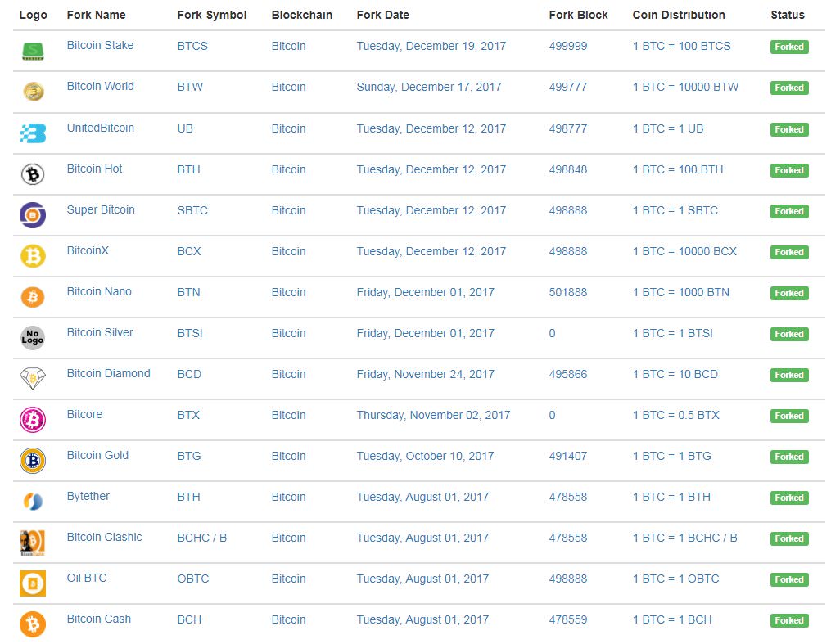Open the BitcoinX link

click(88, 250)
